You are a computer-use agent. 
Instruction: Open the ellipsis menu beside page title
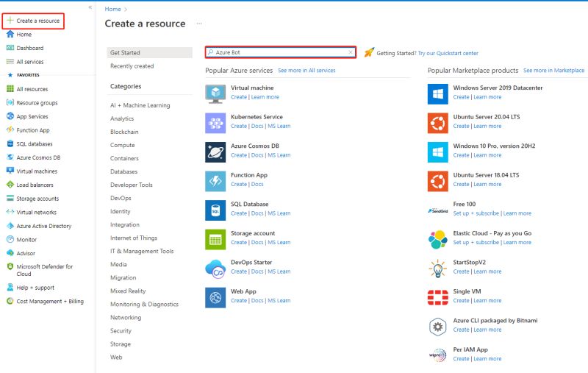199,24
